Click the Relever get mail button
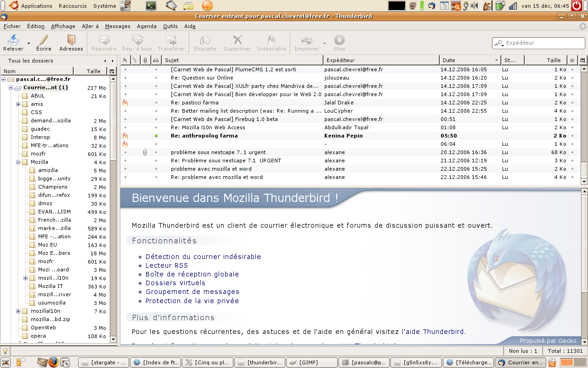This screenshot has width=588, height=368. coord(13,43)
